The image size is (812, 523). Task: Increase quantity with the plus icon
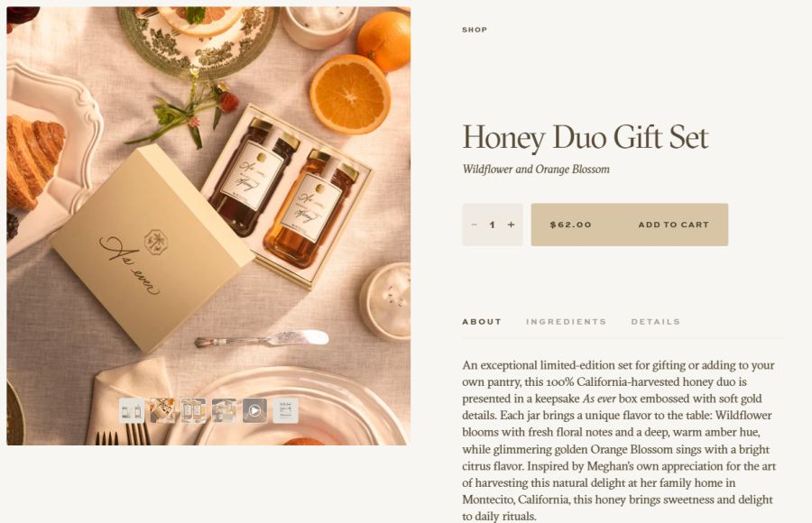[x=512, y=225]
